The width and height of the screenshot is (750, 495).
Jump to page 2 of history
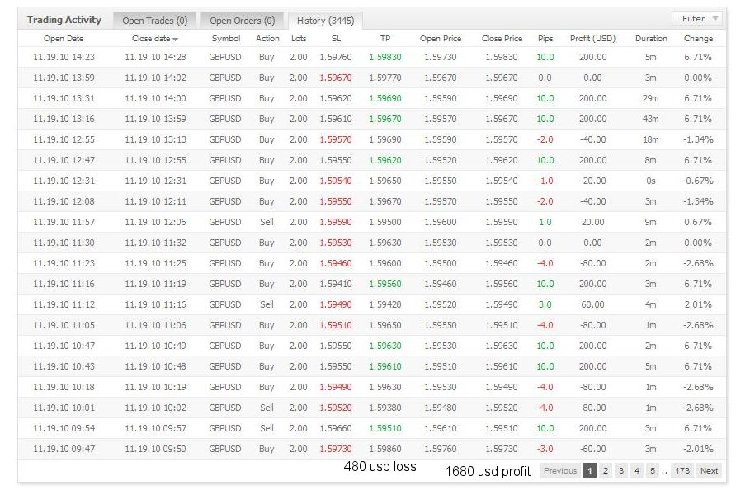[606, 470]
